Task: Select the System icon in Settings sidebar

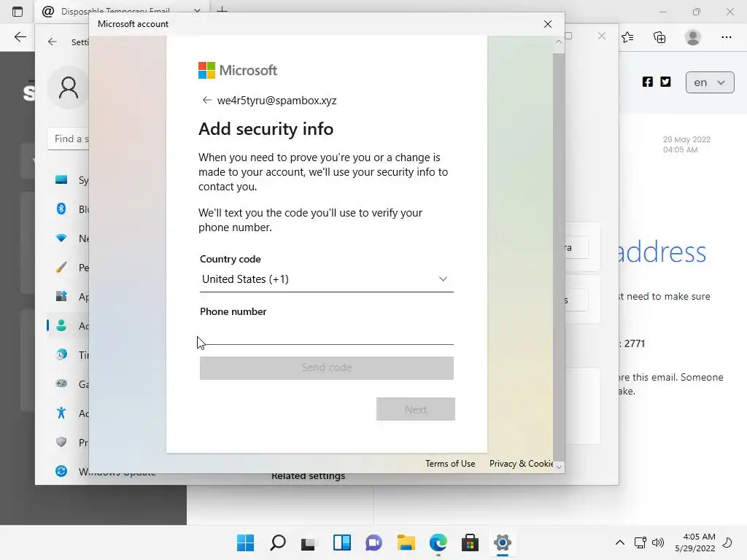Action: pos(61,179)
